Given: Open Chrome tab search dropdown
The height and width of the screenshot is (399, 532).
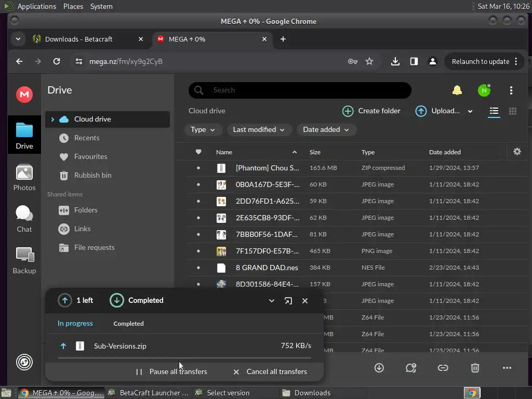Looking at the screenshot, I should click(x=18, y=39).
